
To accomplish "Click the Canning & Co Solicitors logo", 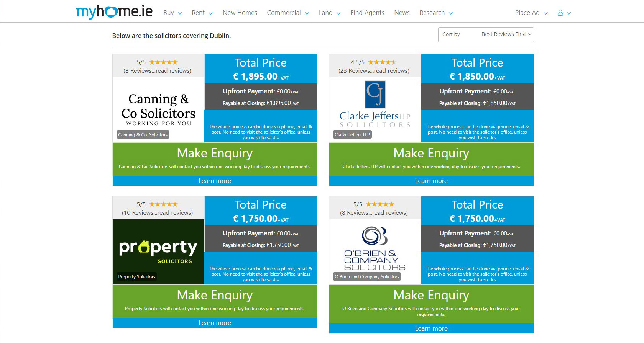I will (158, 109).
